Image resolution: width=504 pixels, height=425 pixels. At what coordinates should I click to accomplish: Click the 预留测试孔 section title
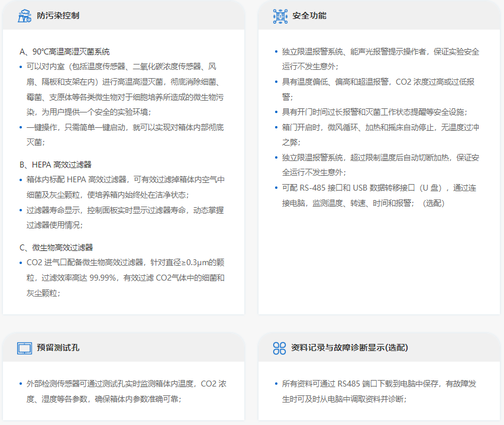[57, 348]
